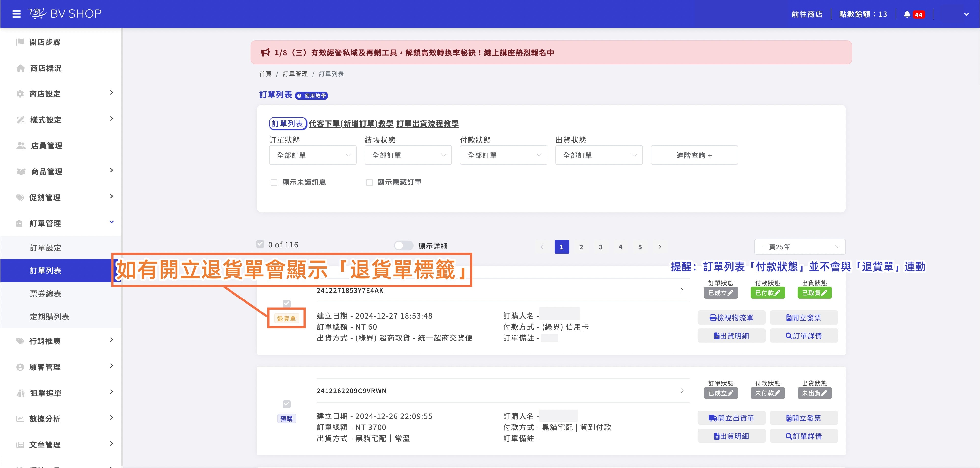
Task: Click 檢視物流單 button
Action: point(731,317)
